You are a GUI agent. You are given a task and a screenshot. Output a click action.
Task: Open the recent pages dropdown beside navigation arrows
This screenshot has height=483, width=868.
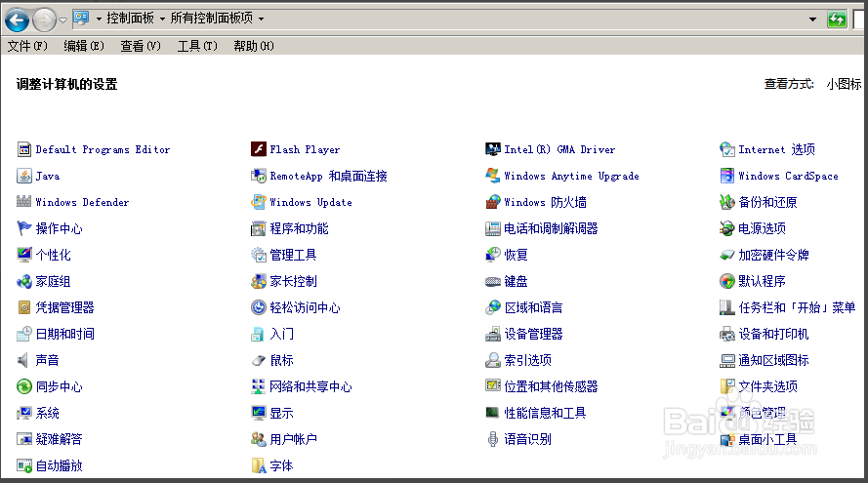pyautogui.click(x=63, y=20)
